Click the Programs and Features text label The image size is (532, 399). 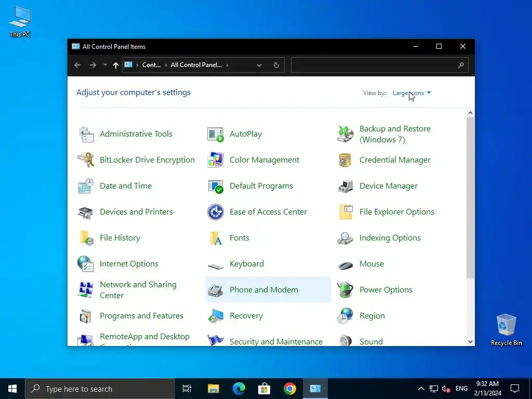coord(141,316)
